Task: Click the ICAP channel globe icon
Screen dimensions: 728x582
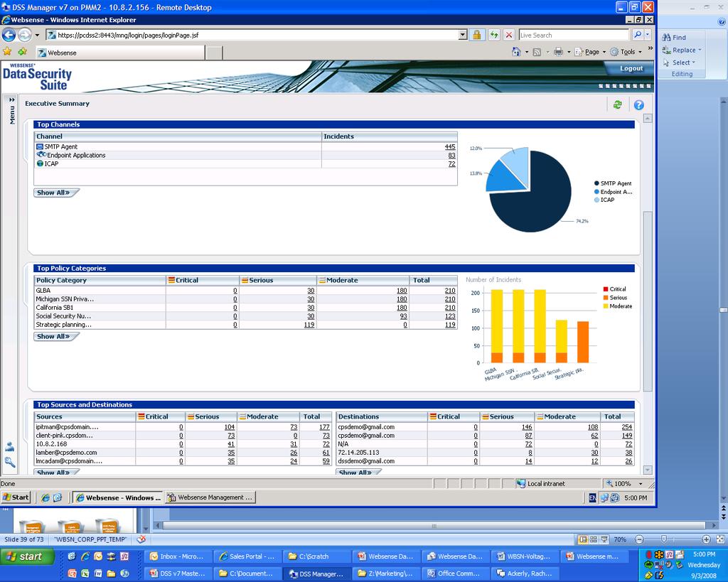Action: tap(40, 163)
